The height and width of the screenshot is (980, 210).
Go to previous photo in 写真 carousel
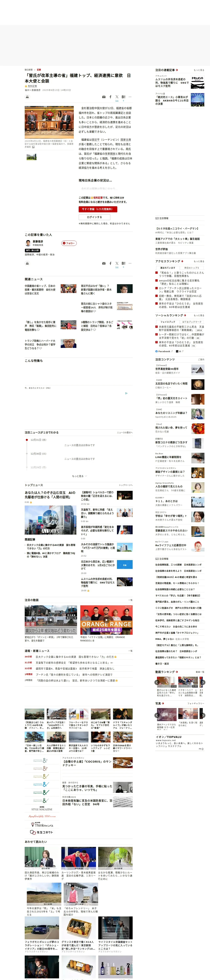(157, 716)
